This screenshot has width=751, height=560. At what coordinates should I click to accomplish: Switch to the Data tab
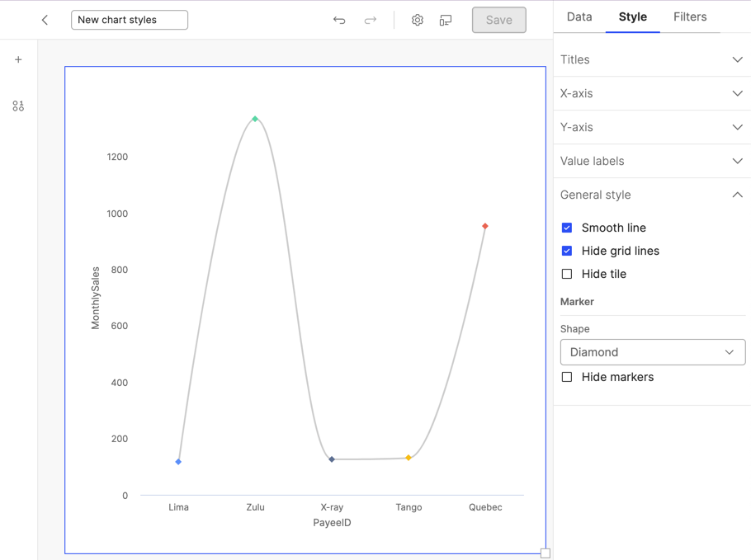(x=579, y=16)
